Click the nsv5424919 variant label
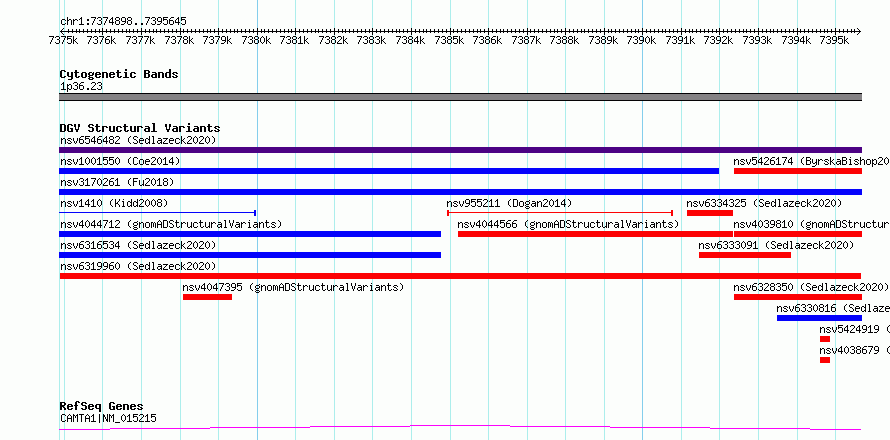Viewport: 890px width, 440px height. (x=854, y=329)
